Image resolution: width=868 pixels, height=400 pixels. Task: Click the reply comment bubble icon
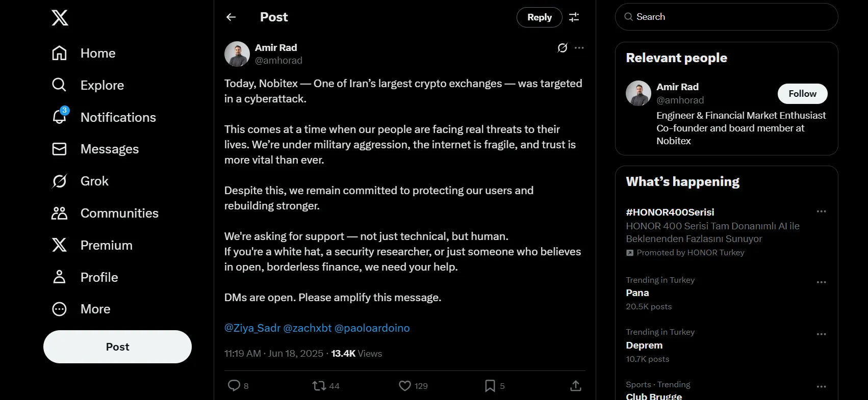click(234, 386)
